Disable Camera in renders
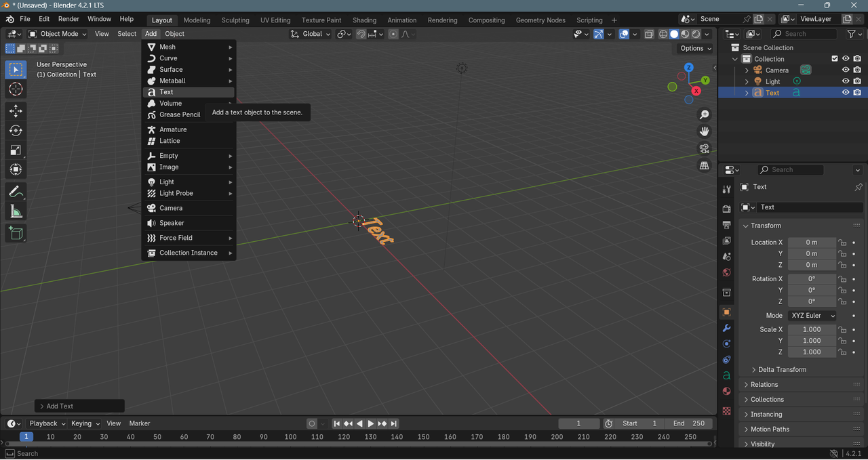Viewport: 868px width, 460px height. [x=857, y=70]
